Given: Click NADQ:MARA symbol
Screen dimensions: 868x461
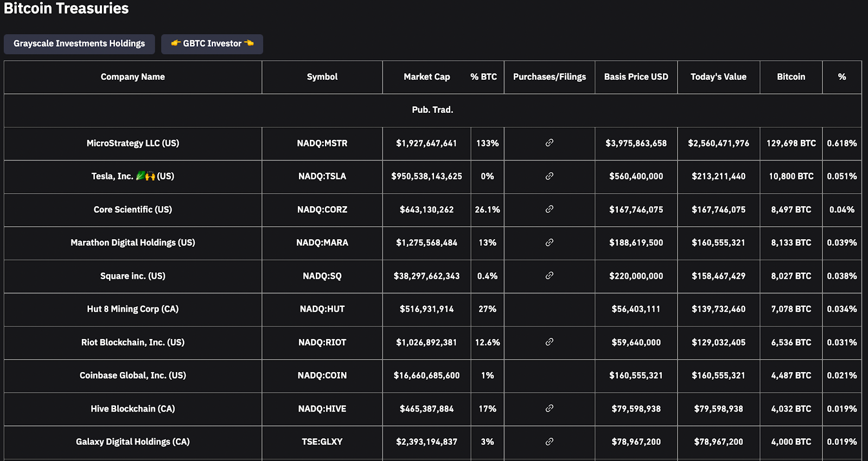Looking at the screenshot, I should pos(322,242).
